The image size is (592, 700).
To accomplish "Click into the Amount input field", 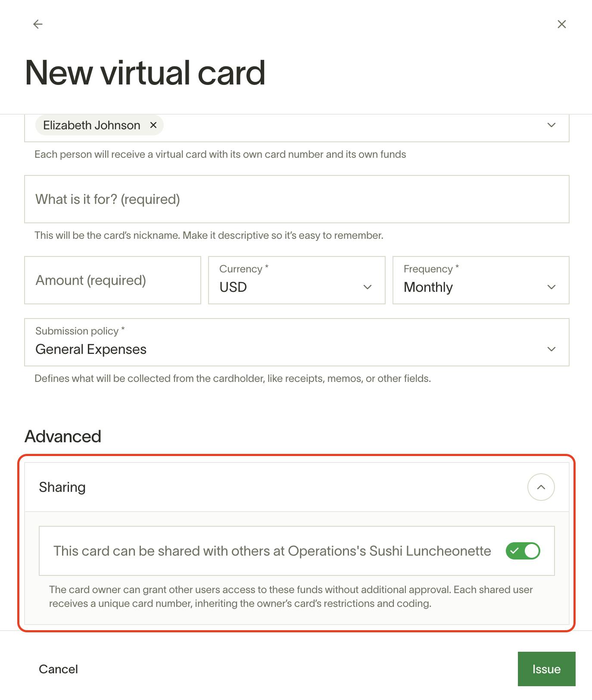I will point(112,280).
